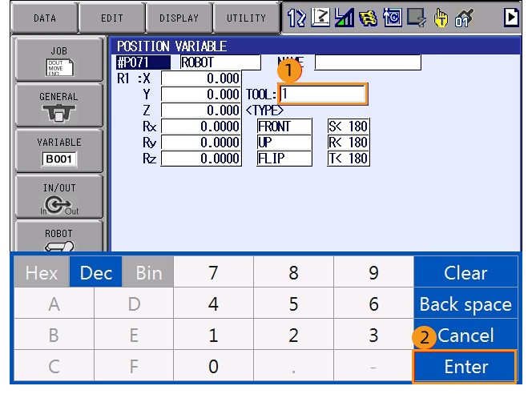Tap keypad digit 5
The height and width of the screenshot is (394, 532).
(x=293, y=304)
